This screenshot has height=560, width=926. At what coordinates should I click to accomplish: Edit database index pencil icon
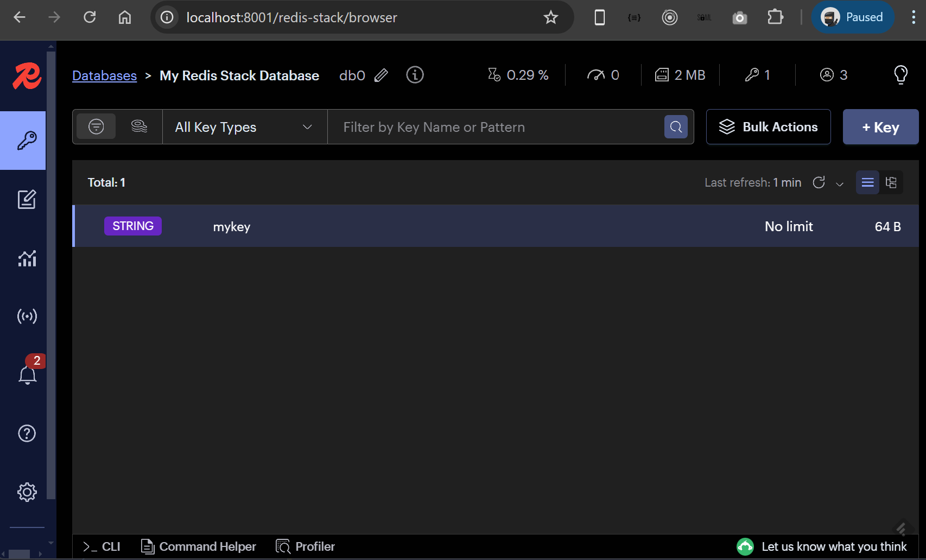[x=382, y=75]
